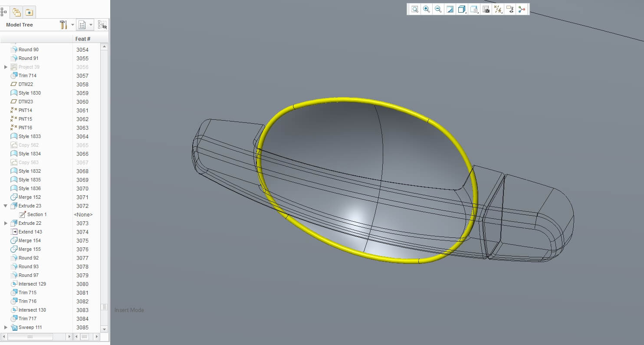
Task: Open dropdown arrow next to Show icon
Action: pos(91,25)
